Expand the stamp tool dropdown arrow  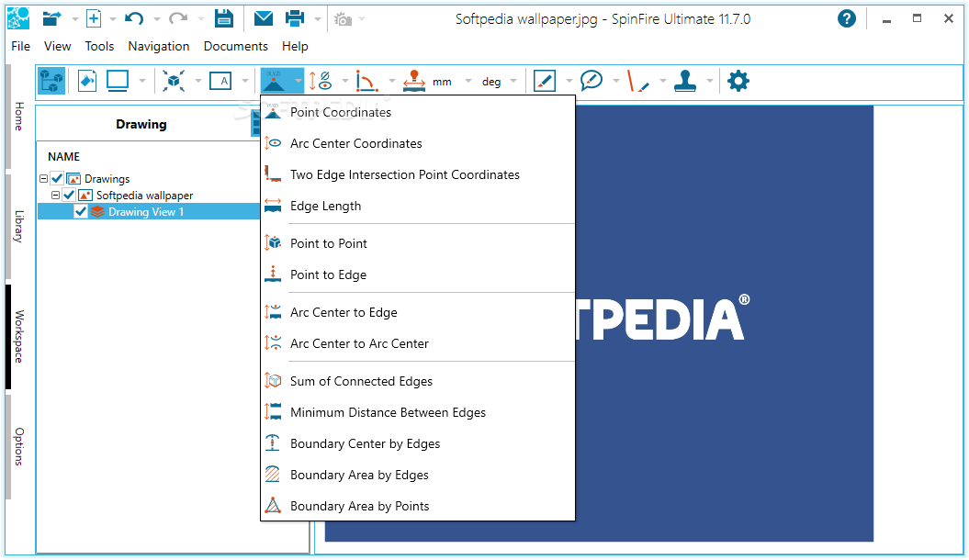[x=709, y=81]
